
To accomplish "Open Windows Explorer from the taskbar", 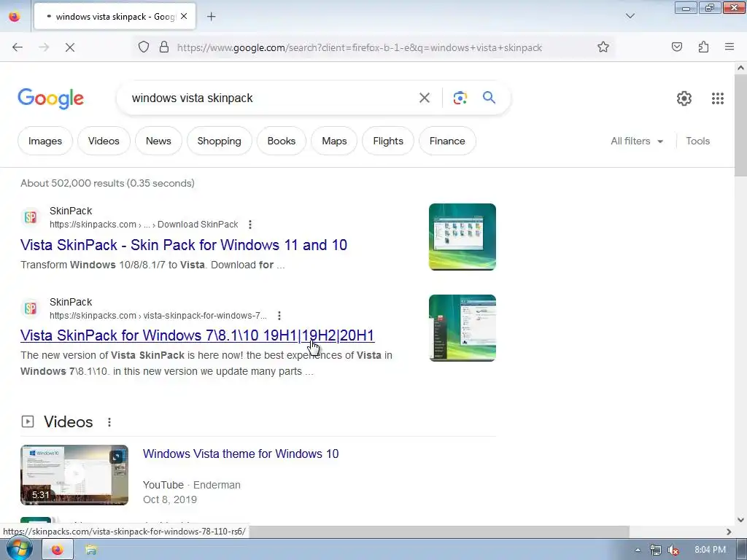I will coord(91,550).
